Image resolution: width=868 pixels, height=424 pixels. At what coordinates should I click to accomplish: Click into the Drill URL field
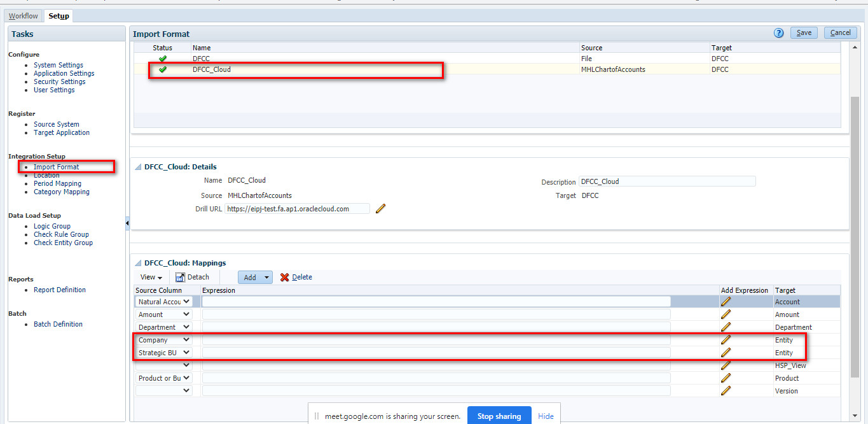298,208
